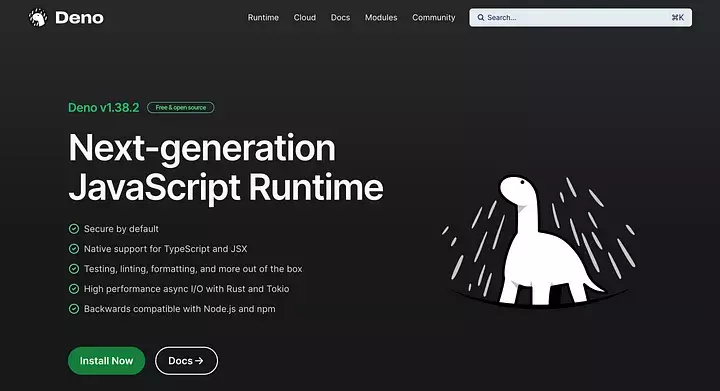Open the Cloud navigation item
Viewport: 720px width, 391px height.
305,17
